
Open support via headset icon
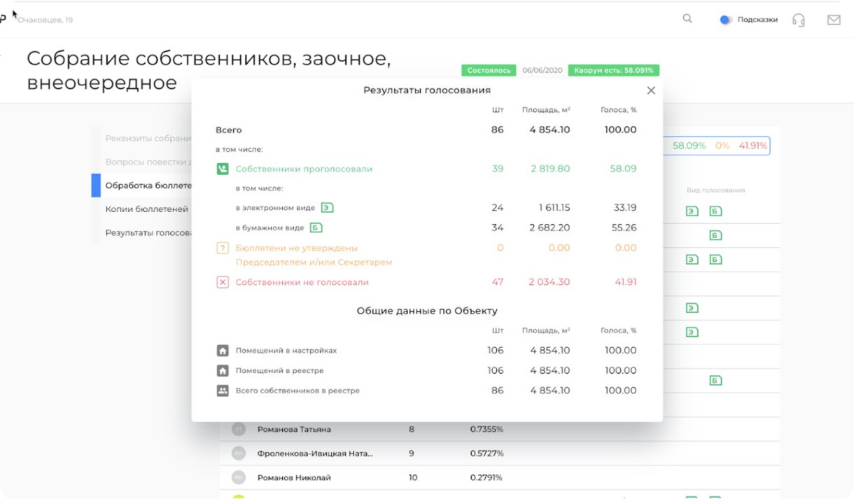(798, 20)
